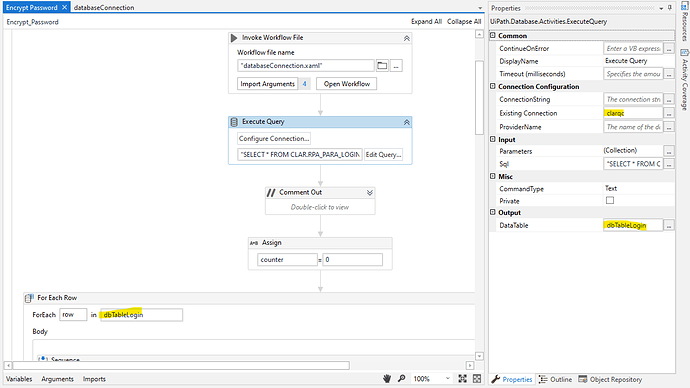Open the Imports panel
Viewport: 690px width, 388px height.
pos(94,379)
